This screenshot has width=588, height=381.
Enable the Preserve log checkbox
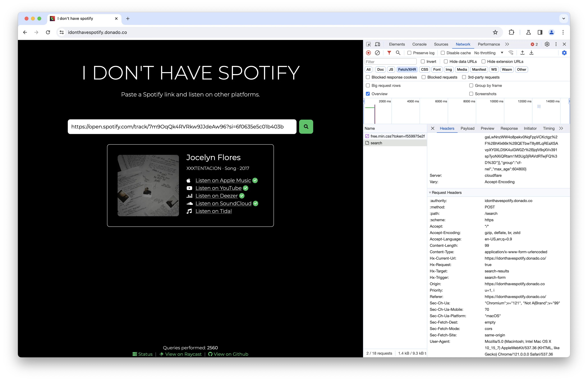409,53
